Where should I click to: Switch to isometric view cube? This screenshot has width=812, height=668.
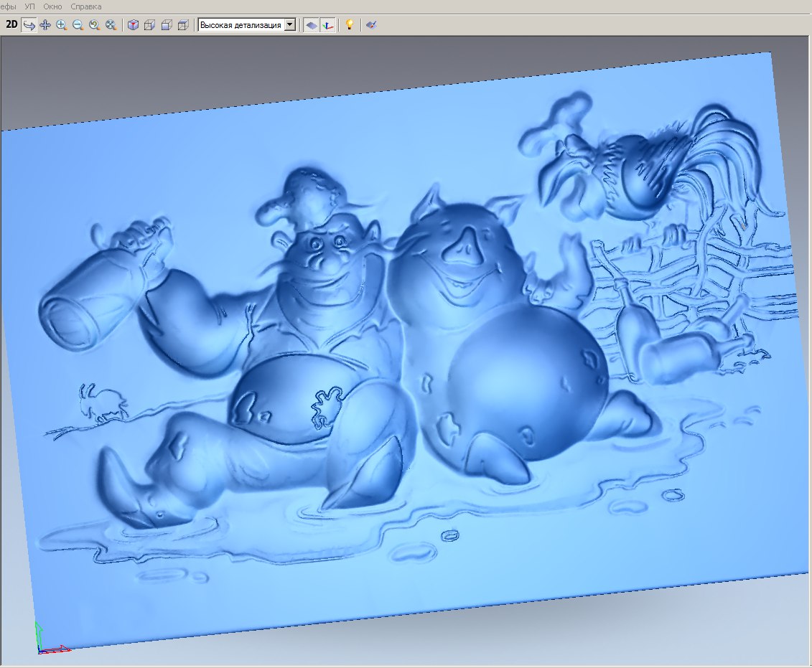133,24
